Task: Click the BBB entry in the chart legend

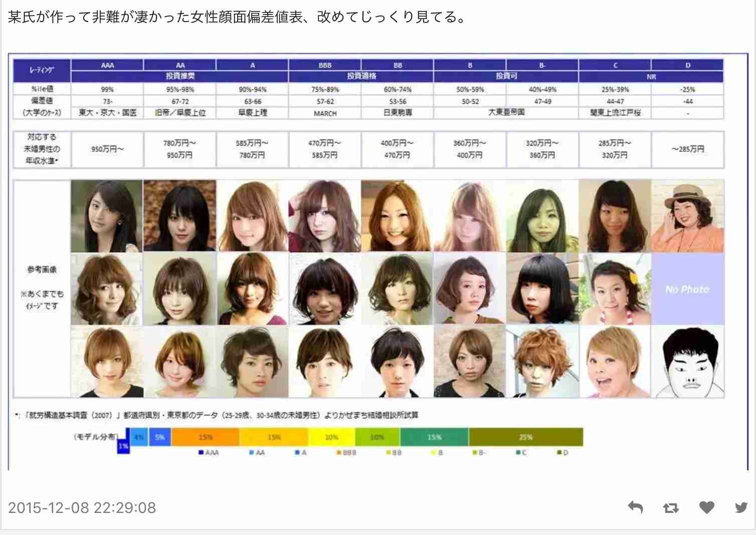Action: tap(346, 452)
